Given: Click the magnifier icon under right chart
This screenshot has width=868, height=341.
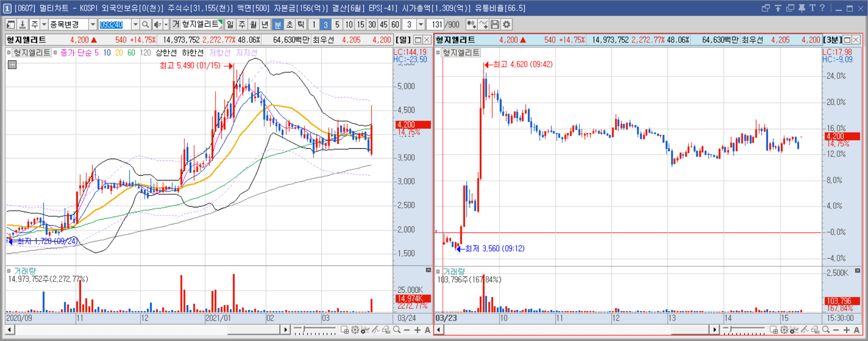Looking at the screenshot, I should [826, 330].
